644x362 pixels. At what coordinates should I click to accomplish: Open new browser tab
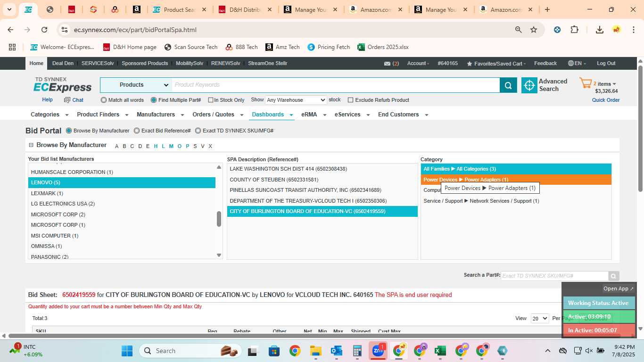coord(547,9)
